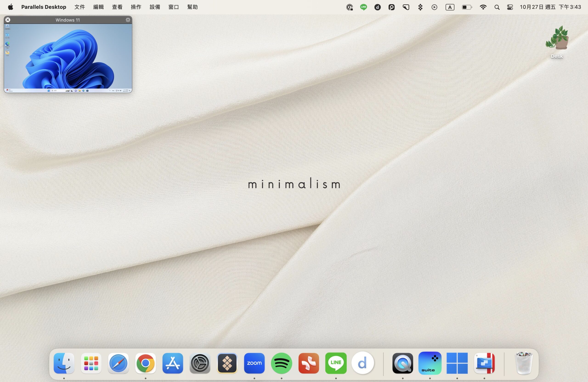The width and height of the screenshot is (588, 382).
Task: Open the Zoom app in the Dock
Action: 254,363
